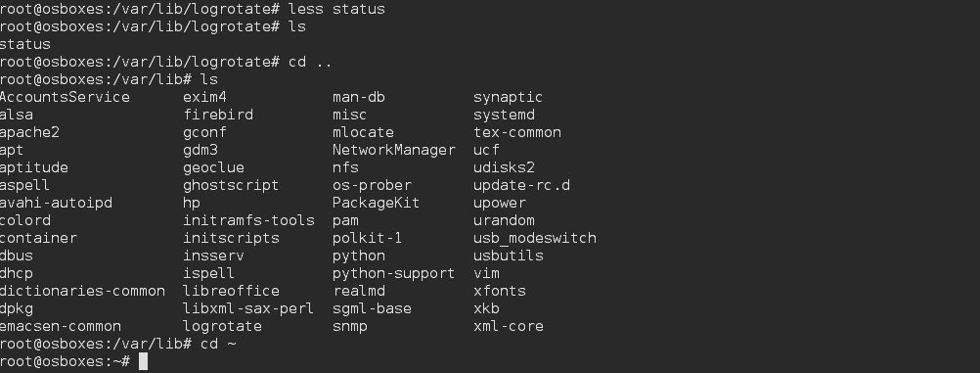Select the 'usb_modeswitch' directory name

click(535, 238)
